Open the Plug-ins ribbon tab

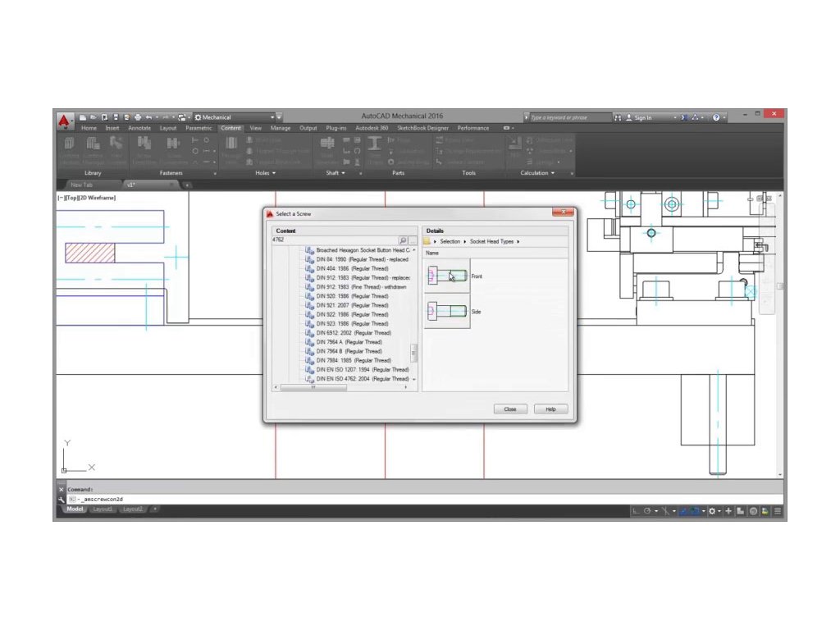point(336,128)
